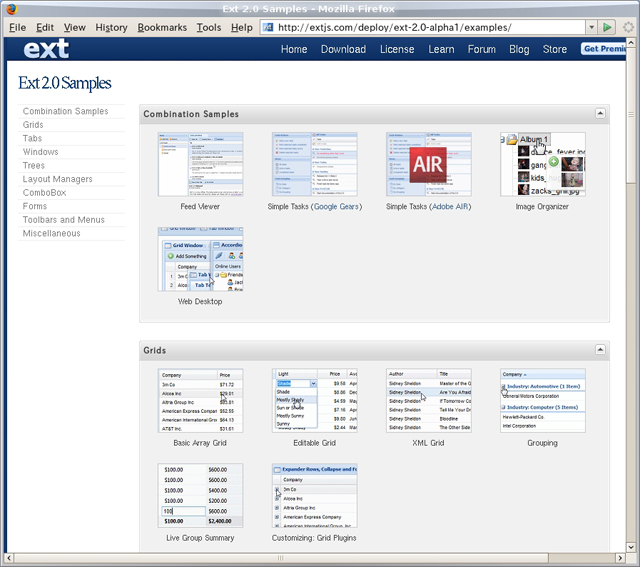
Task: Click the ext logo in header
Action: [x=46, y=49]
